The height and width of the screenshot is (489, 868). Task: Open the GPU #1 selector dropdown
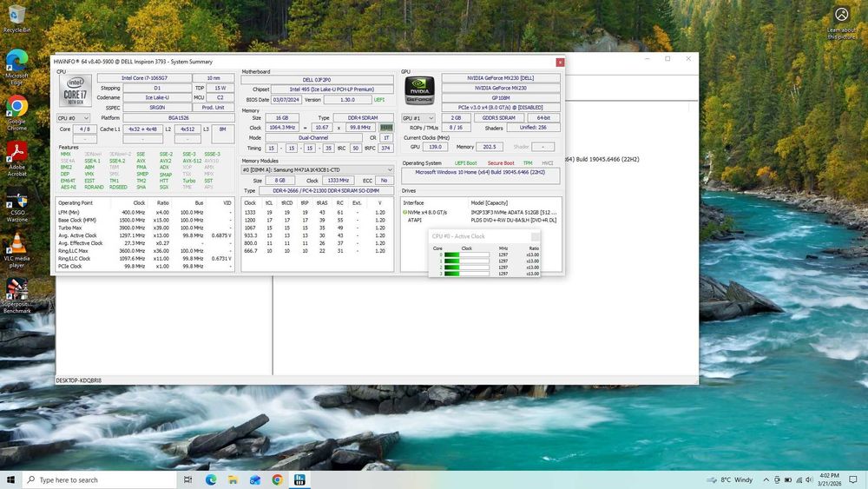pos(418,118)
